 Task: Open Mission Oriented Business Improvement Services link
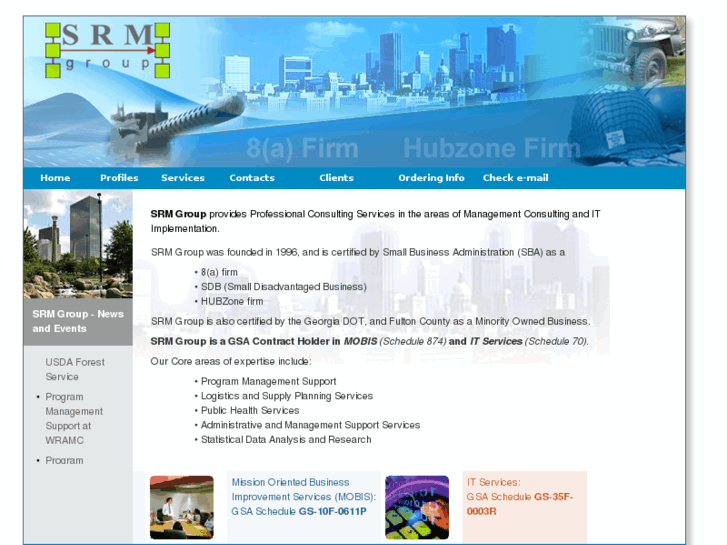tap(304, 497)
